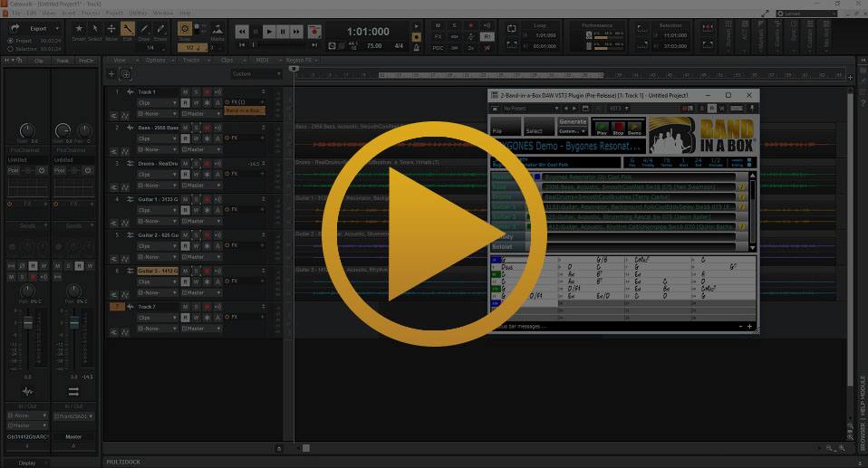This screenshot has height=468, width=868.
Task: Open the track view Options menu
Action: click(158, 61)
